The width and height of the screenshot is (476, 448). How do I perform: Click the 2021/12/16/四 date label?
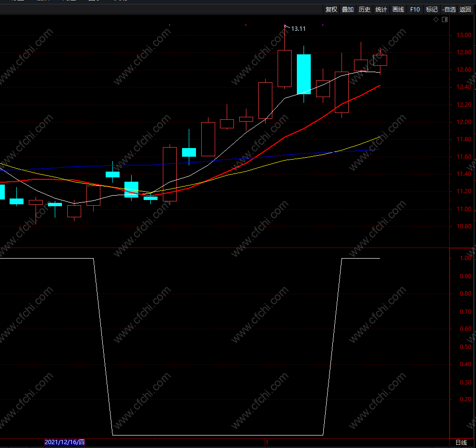(65, 442)
